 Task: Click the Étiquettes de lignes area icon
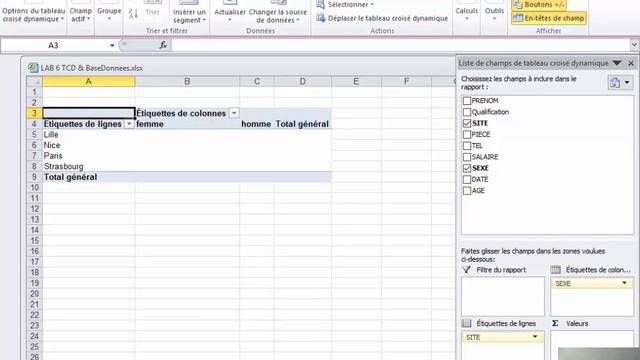[x=466, y=323]
